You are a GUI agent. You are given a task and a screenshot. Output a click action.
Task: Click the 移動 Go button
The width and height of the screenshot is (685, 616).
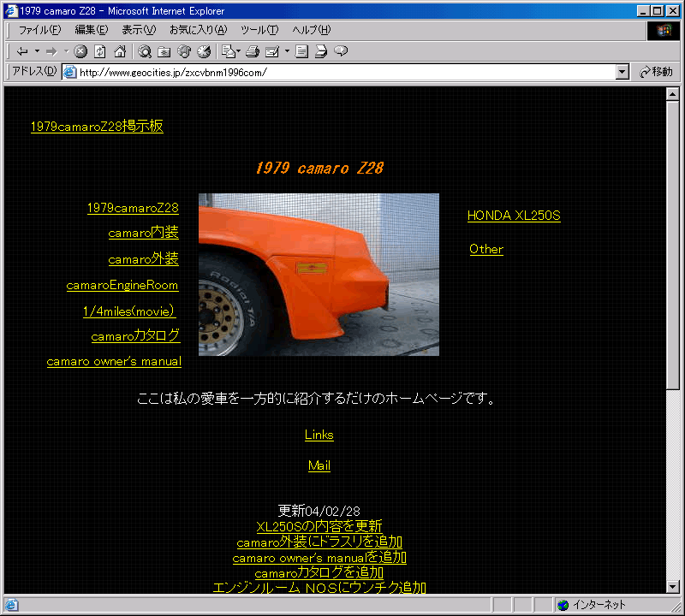pos(656,72)
